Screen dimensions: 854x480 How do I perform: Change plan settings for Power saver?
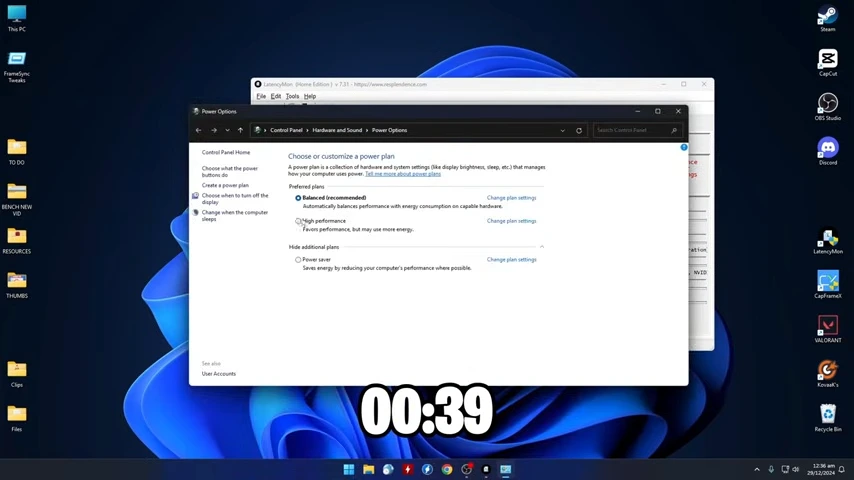[511, 259]
